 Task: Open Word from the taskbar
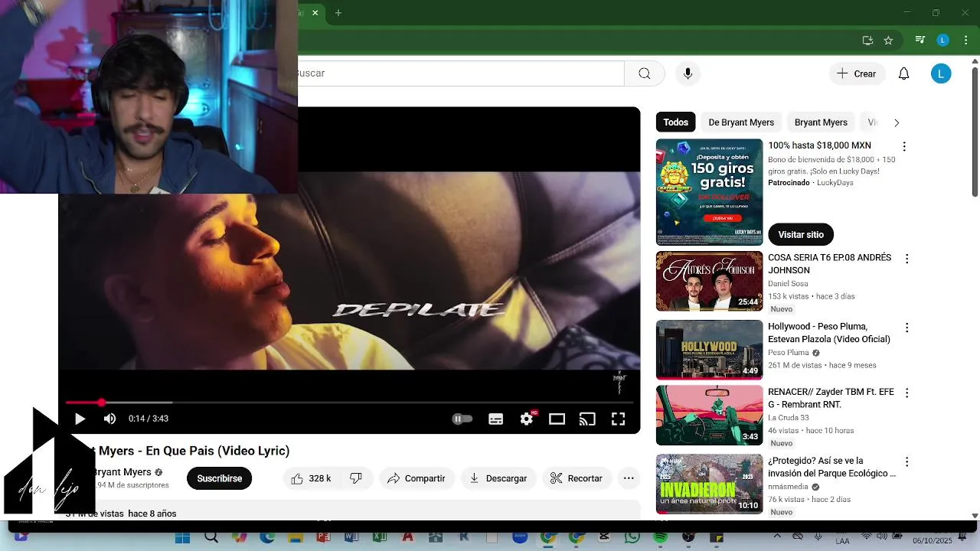pos(351,538)
